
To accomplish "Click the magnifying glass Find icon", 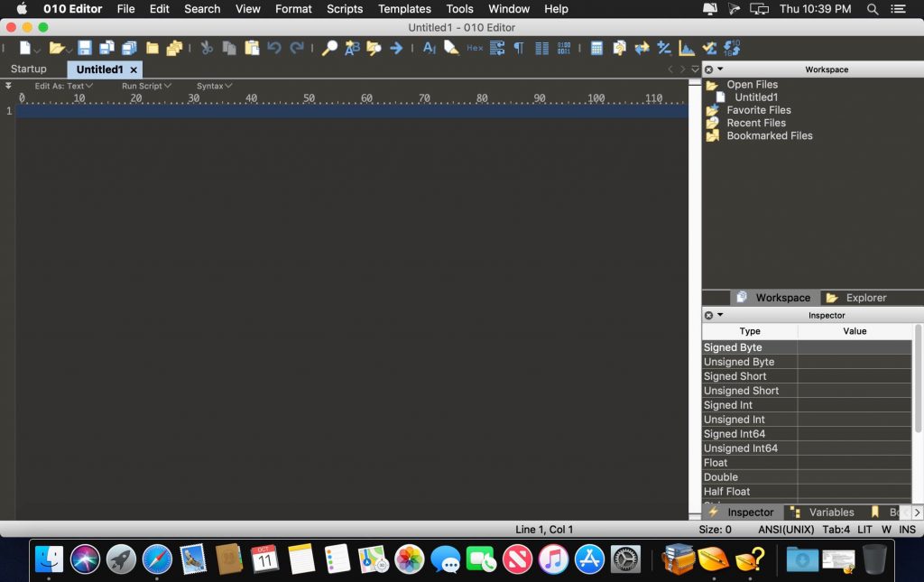I will pos(329,48).
